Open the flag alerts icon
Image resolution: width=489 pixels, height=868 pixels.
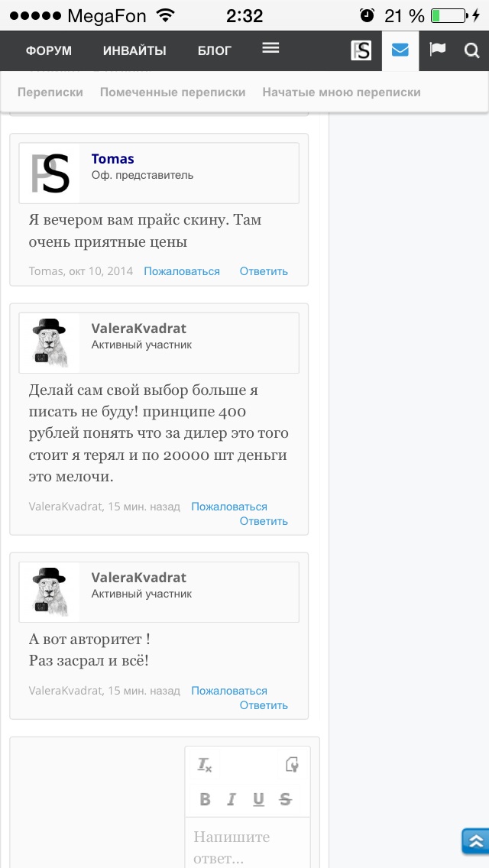pos(438,50)
